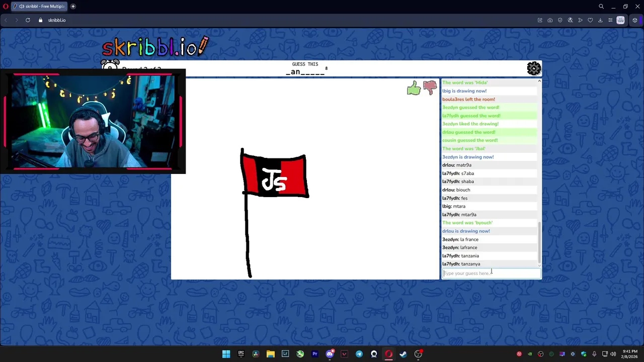Viewport: 644px width, 362px height.
Task: Click the webcam overlay thumbnail
Action: 93,121
